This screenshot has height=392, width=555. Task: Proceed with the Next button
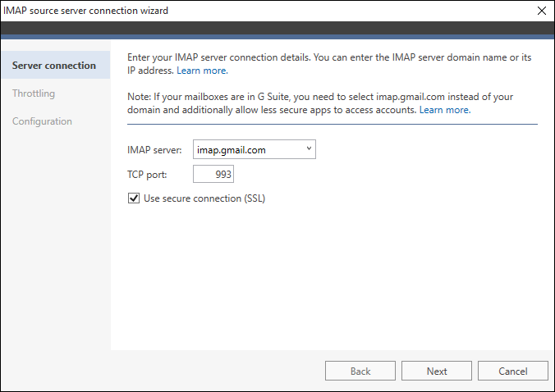click(x=437, y=371)
